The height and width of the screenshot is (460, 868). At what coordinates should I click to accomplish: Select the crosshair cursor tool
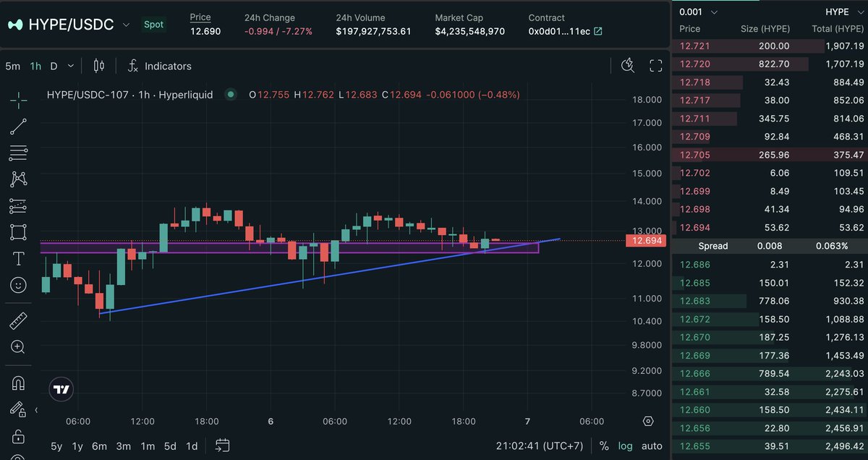[x=19, y=100]
